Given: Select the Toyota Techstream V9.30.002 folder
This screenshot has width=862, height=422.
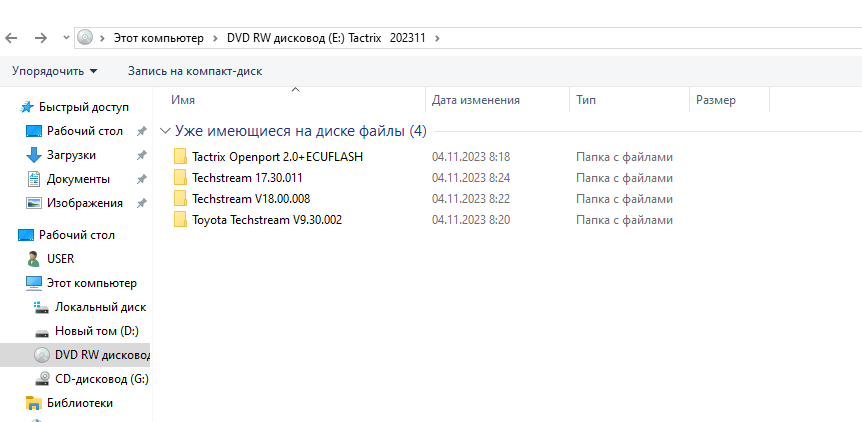Looking at the screenshot, I should 266,219.
